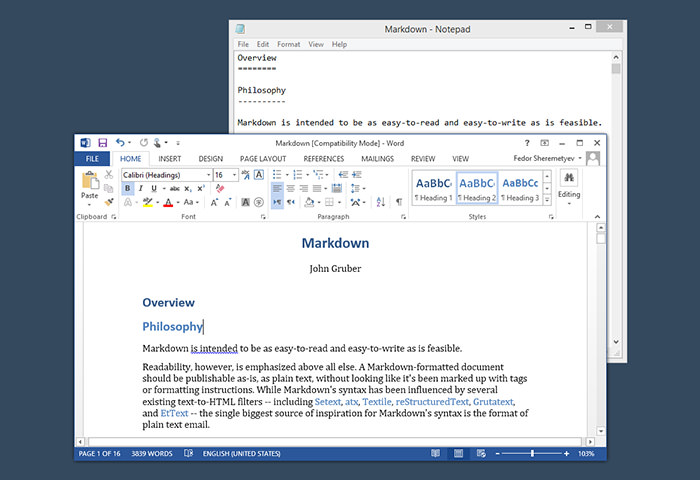
Task: Click the reStructuredText hyperlink
Action: [432, 402]
